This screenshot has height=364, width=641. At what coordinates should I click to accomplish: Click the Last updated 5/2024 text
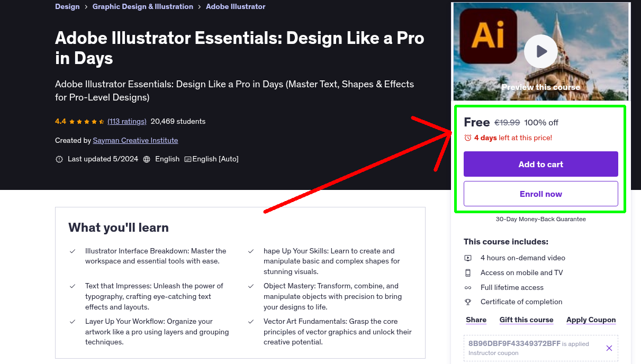pos(102,159)
